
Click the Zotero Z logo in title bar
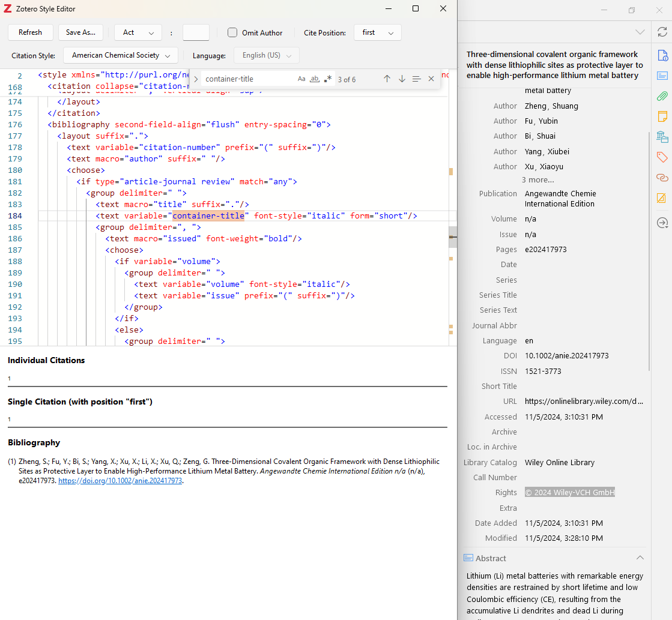click(7, 8)
